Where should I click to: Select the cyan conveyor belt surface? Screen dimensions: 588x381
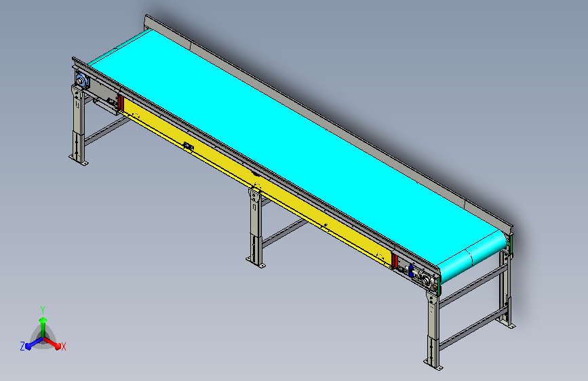[296, 150]
